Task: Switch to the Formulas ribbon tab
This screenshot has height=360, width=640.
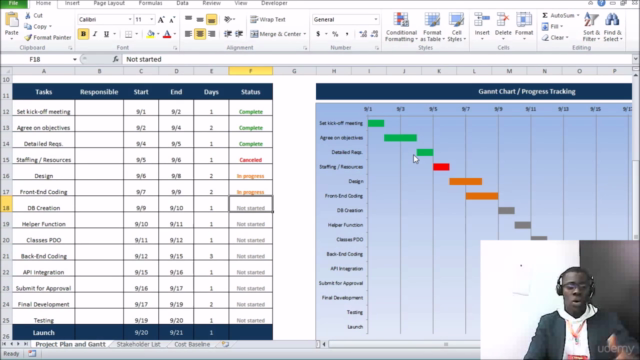Action: 150,3
